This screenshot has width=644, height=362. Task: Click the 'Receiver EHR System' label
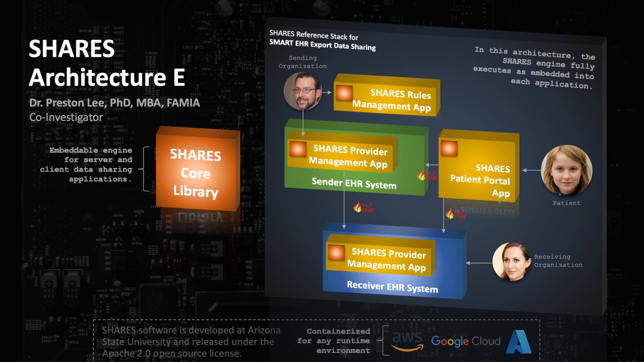tap(392, 287)
